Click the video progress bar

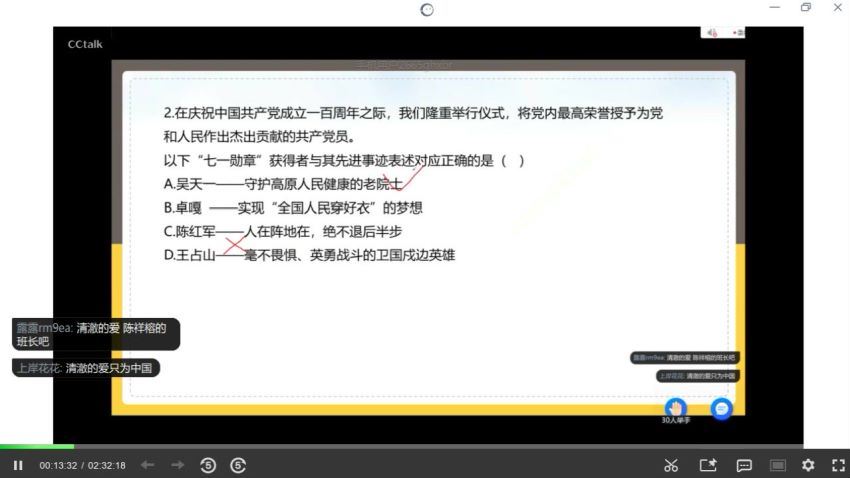click(x=400, y=446)
